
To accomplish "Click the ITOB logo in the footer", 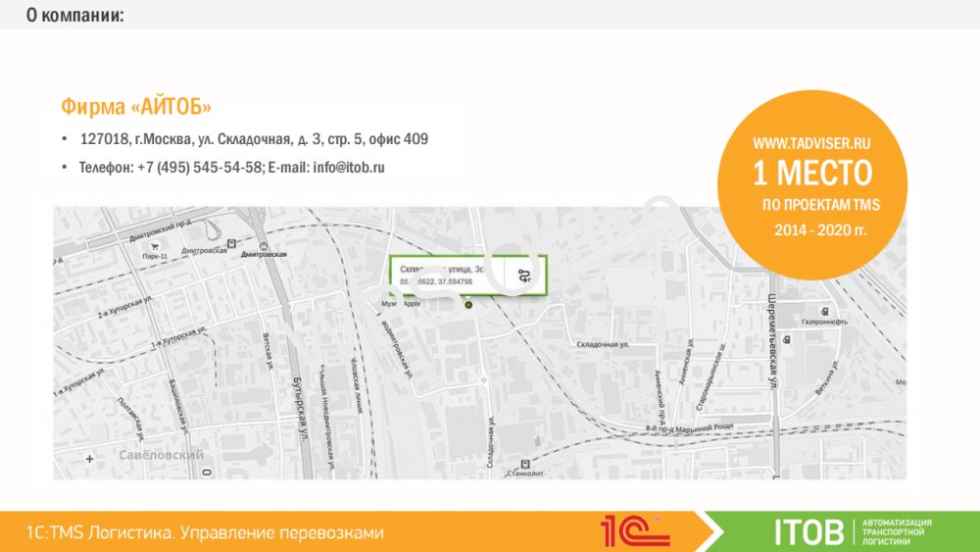I will click(x=808, y=532).
